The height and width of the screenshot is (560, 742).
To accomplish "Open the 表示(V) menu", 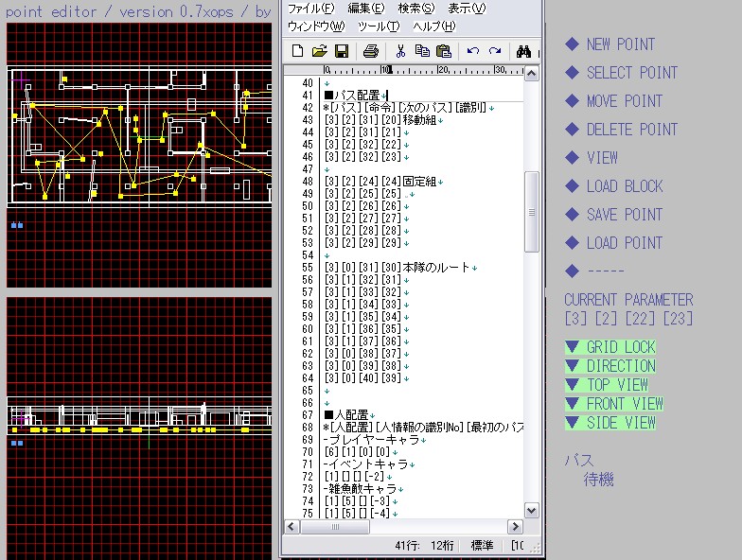I will pos(467,9).
